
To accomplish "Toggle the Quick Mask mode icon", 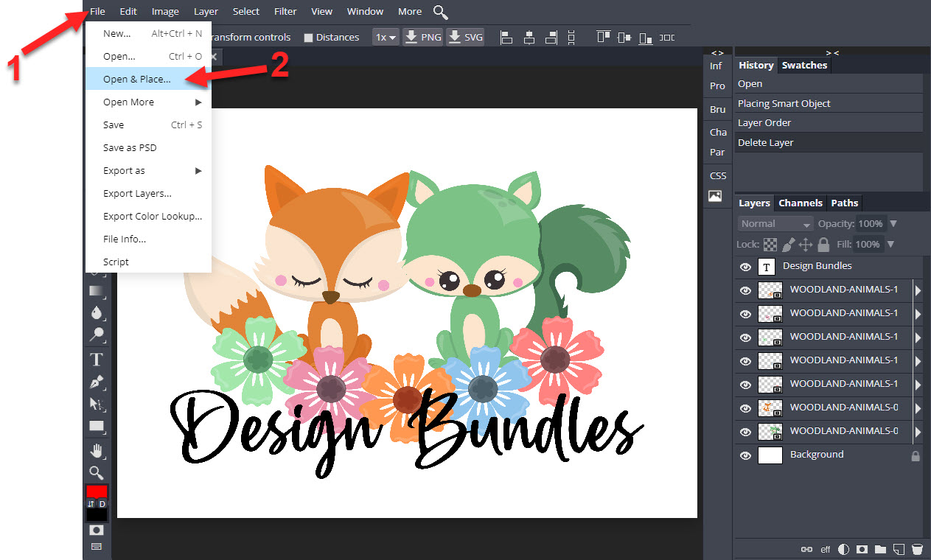I will tap(97, 530).
